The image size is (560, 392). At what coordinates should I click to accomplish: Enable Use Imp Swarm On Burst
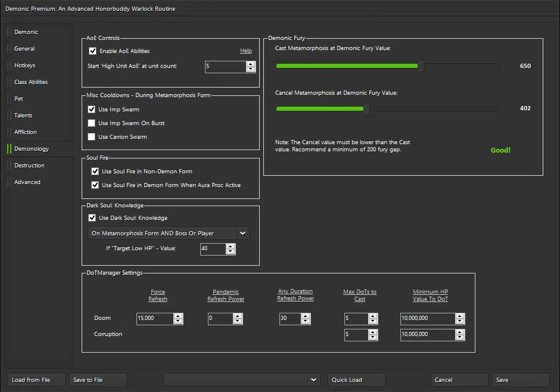pyautogui.click(x=91, y=123)
